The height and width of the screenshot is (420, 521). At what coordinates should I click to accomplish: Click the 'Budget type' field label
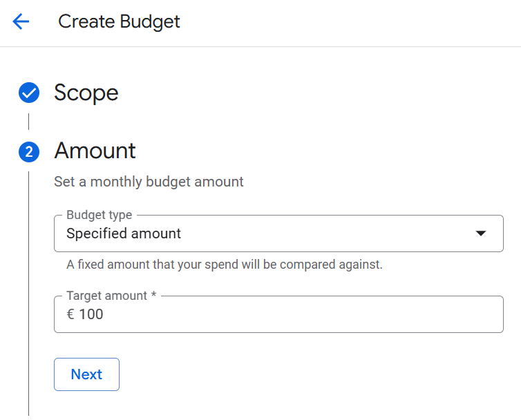[x=99, y=215]
